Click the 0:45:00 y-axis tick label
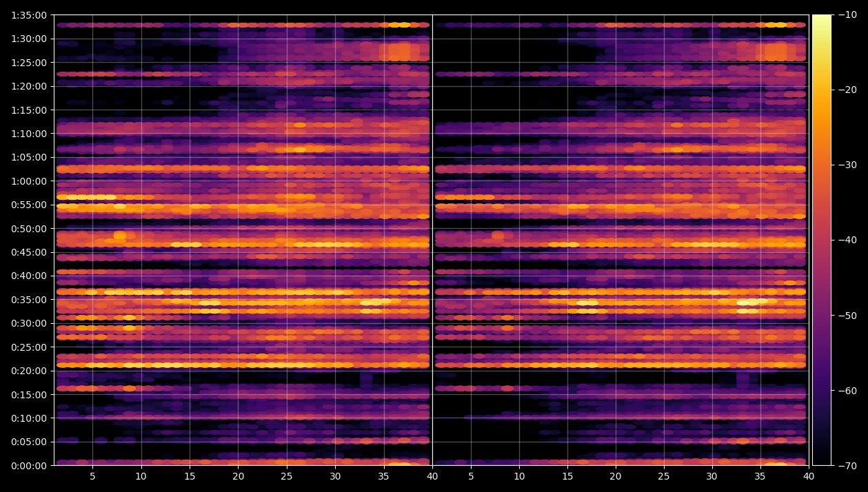Screen dimensions: 868x492 (x=29, y=252)
